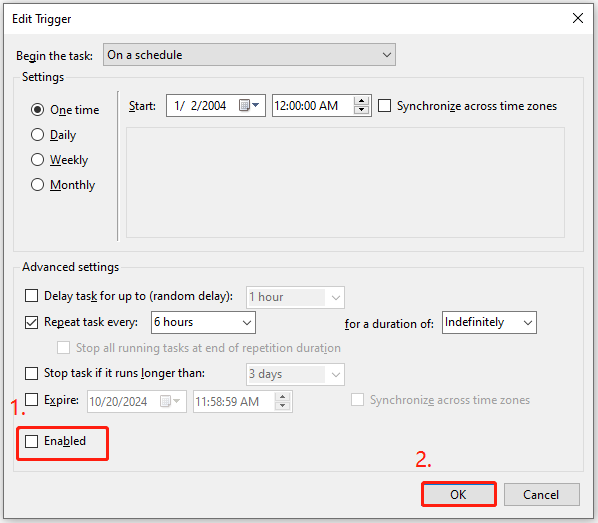Open the Begin the task dropdown

249,55
